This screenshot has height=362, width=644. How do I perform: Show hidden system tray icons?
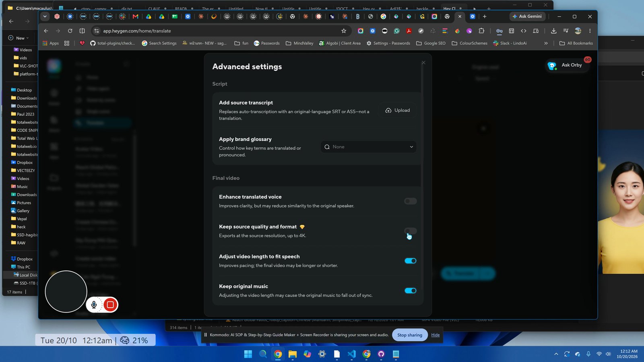tap(556, 354)
